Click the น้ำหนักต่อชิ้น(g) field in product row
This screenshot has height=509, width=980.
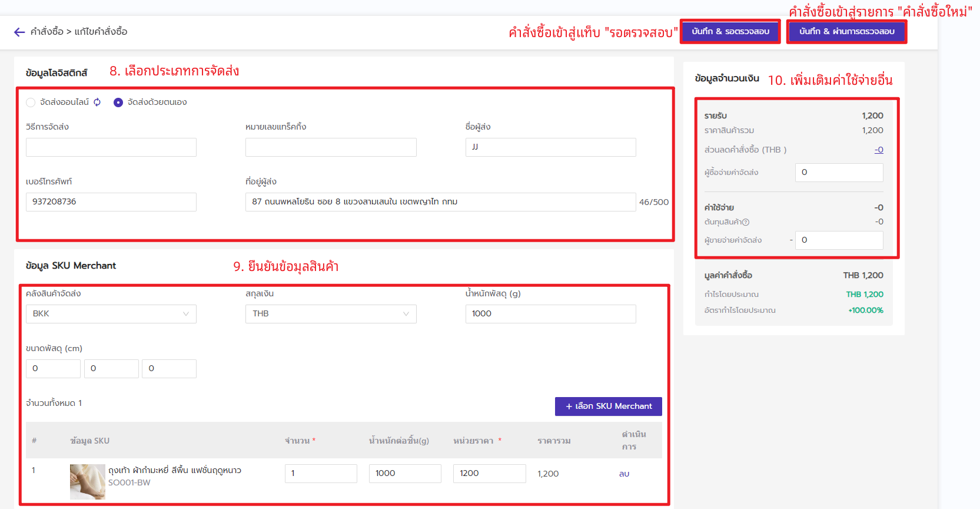coord(405,474)
